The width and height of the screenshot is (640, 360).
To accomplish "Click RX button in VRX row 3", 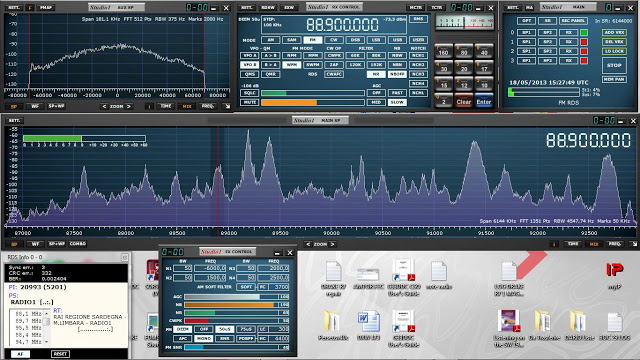I will 569,60.
